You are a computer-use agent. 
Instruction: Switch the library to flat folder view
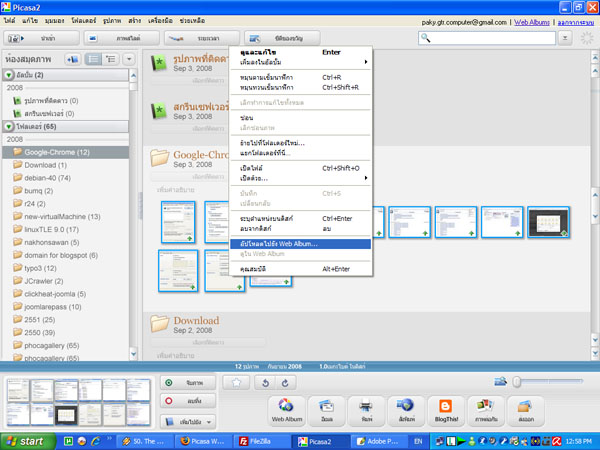(93, 59)
